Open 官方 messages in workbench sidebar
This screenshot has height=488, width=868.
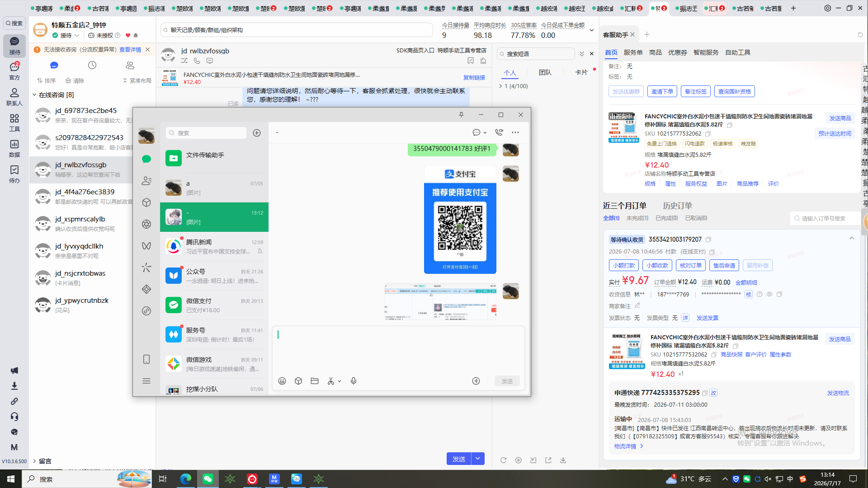point(14,71)
